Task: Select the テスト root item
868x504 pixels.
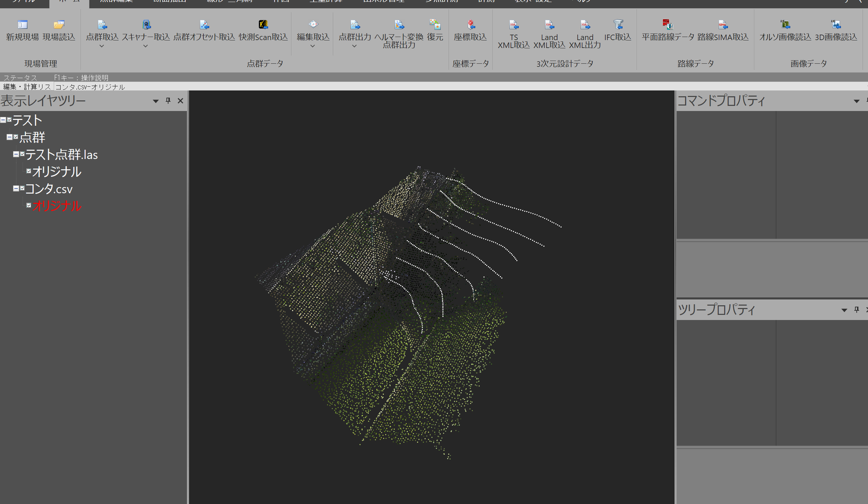Action: (27, 120)
